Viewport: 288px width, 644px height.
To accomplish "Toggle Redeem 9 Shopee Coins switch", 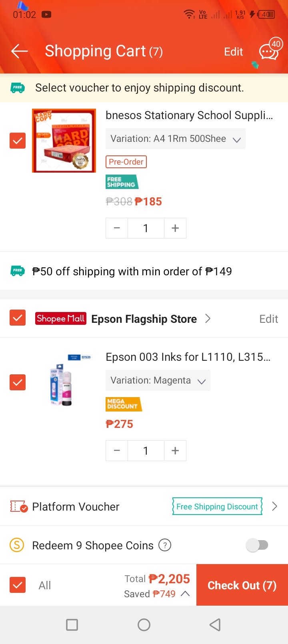I will 257,545.
